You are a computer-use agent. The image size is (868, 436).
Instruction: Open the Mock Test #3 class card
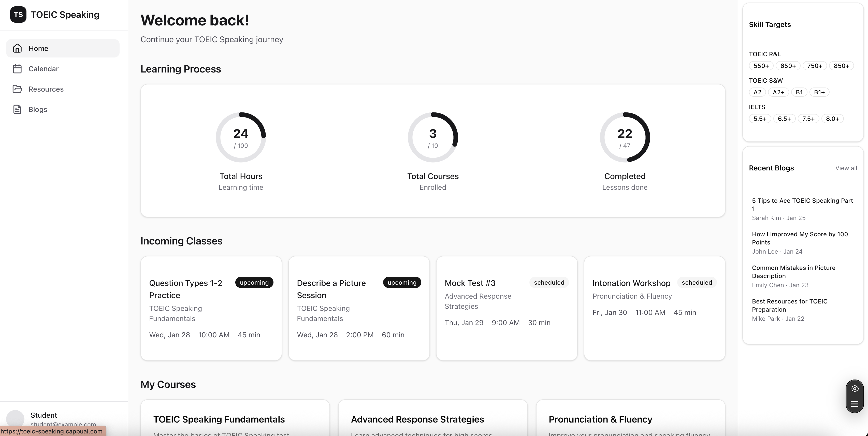click(x=507, y=308)
